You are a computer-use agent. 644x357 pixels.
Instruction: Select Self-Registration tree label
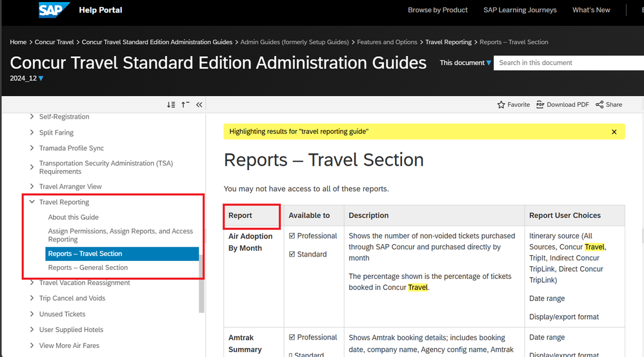(64, 117)
